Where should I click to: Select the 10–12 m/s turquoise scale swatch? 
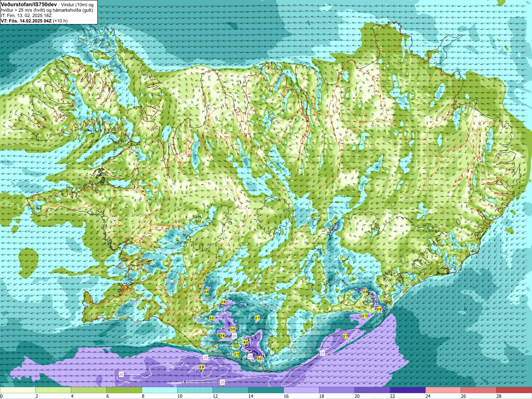(195, 390)
